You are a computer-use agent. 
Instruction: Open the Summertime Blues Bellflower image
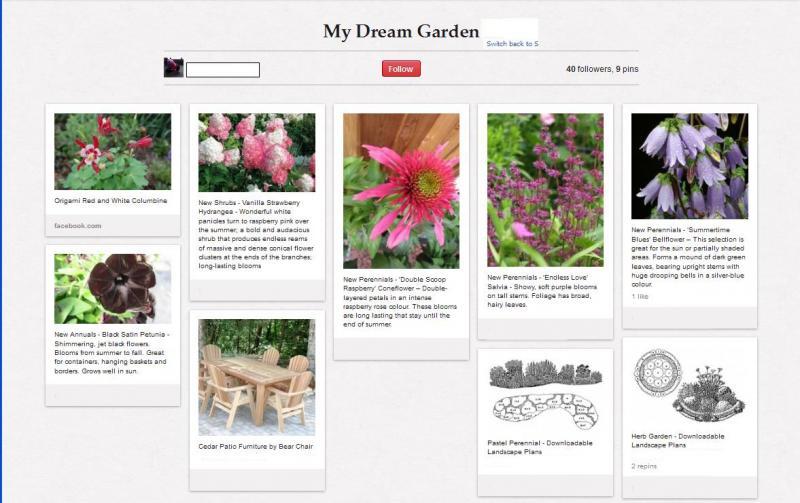689,166
